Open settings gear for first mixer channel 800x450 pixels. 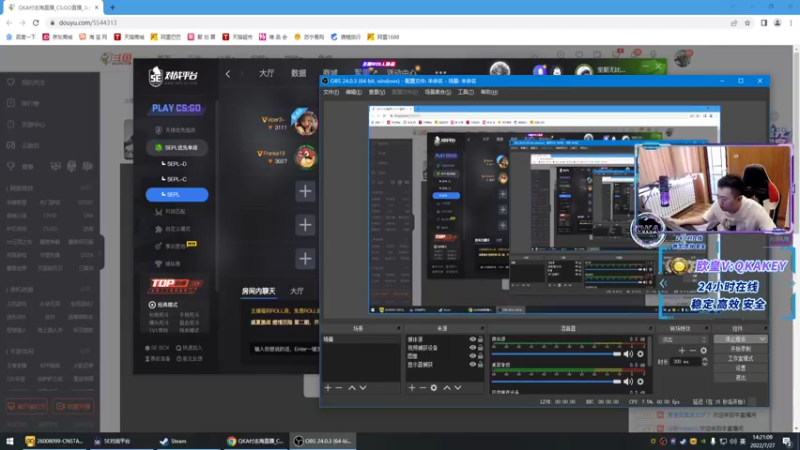640,354
